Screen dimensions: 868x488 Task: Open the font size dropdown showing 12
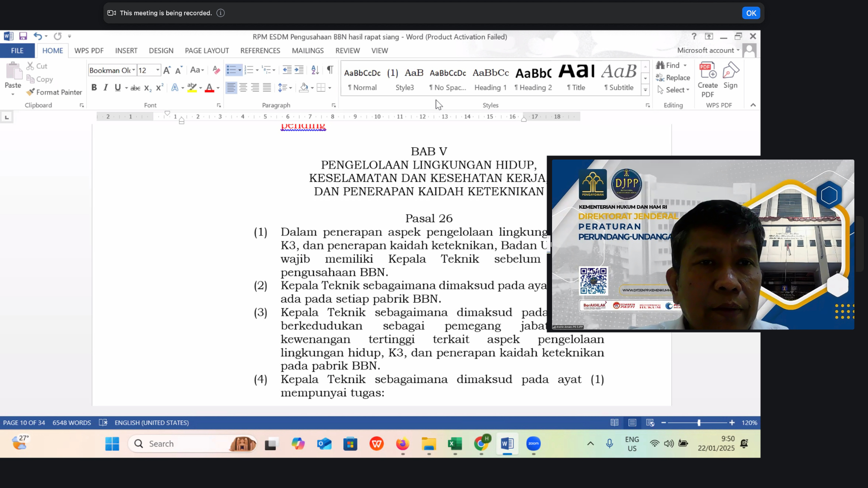pos(158,70)
